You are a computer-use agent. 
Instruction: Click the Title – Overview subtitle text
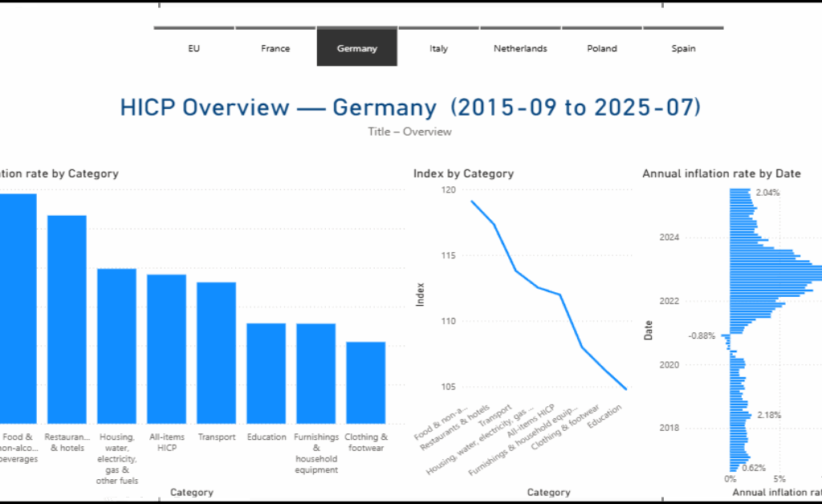coord(409,132)
